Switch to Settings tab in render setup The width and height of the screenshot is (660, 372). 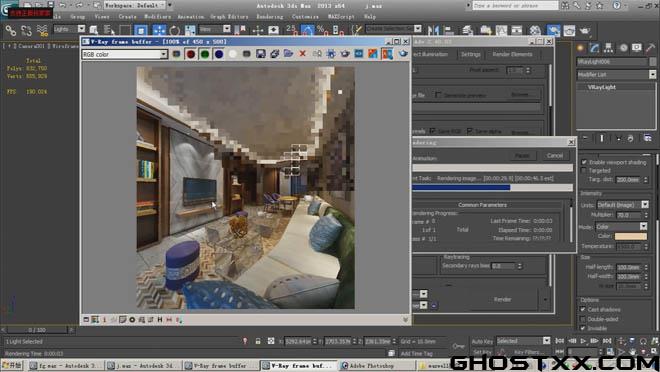[x=471, y=54]
